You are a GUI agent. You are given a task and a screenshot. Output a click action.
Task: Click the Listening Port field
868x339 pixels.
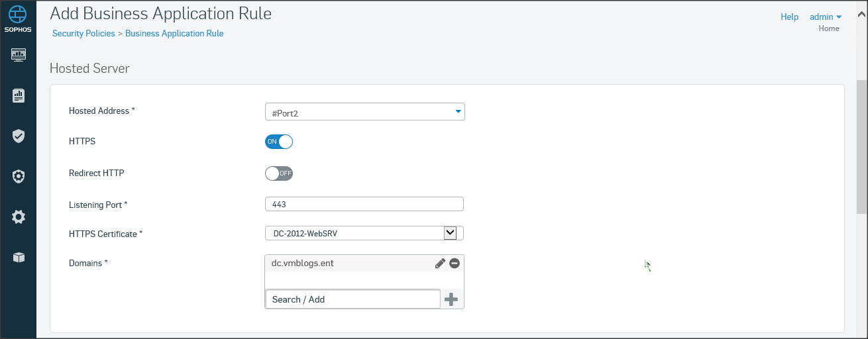point(364,204)
